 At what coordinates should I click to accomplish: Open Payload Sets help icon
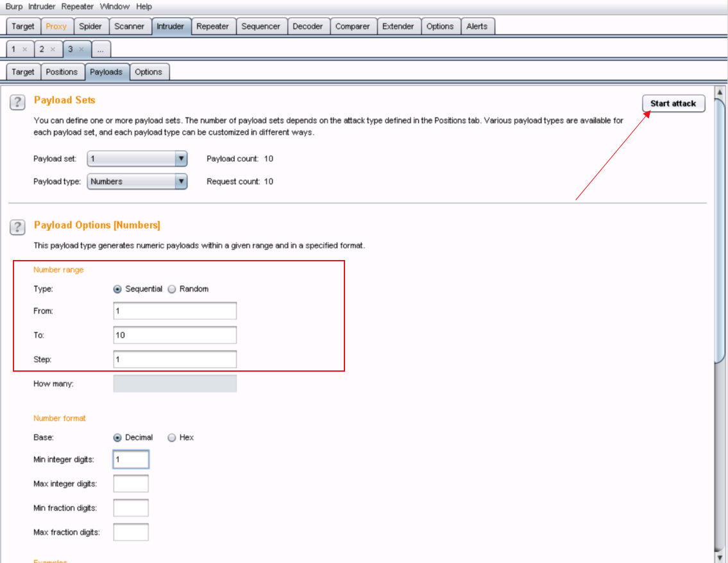[x=18, y=102]
